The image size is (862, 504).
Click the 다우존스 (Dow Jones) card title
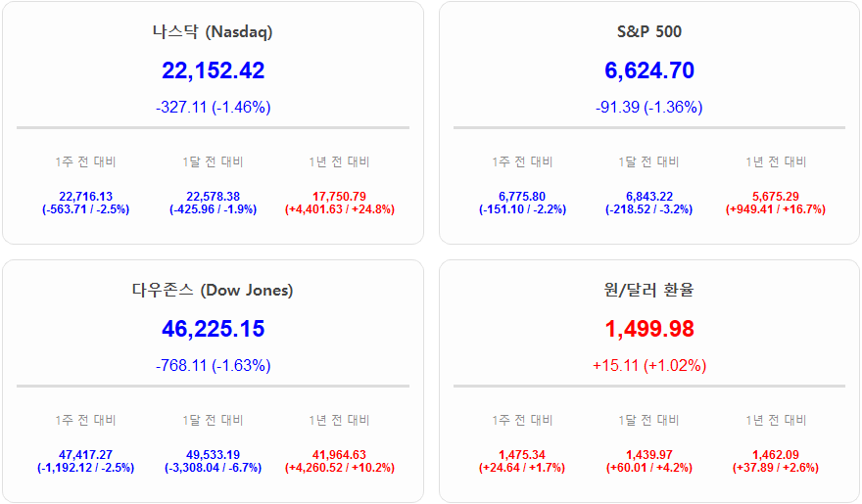coord(213,290)
